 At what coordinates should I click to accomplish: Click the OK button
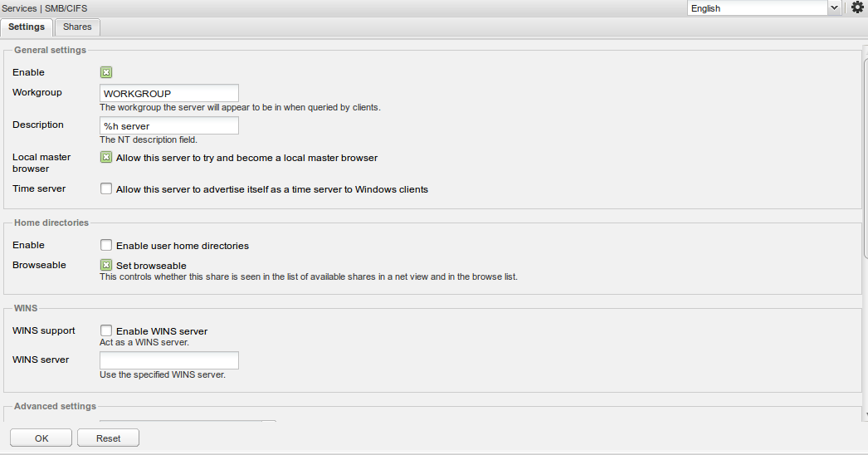[x=41, y=438]
